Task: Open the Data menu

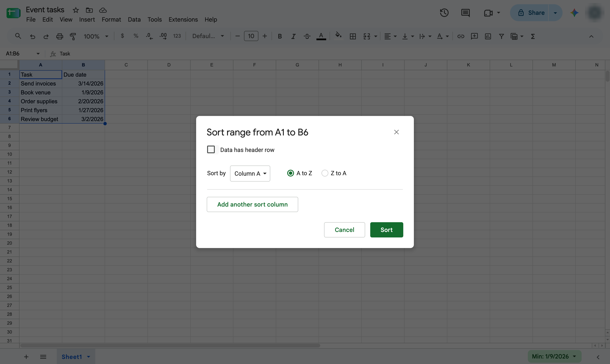Action: pos(134,19)
